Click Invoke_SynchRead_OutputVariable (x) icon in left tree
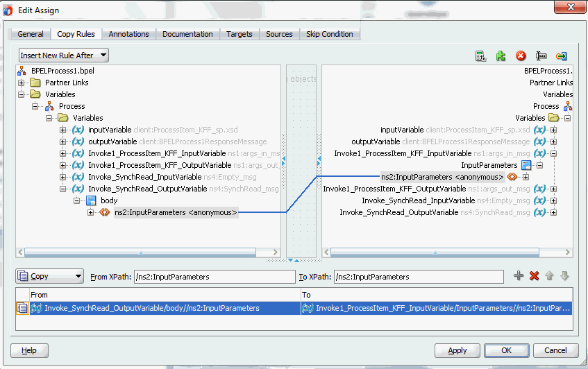588x369 pixels. (x=78, y=189)
